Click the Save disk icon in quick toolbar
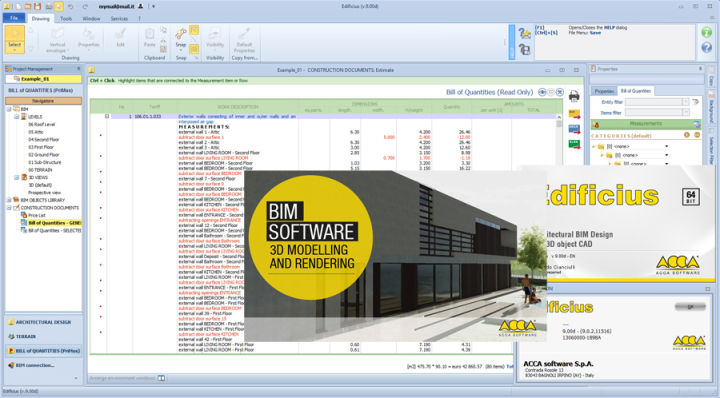 pos(38,6)
